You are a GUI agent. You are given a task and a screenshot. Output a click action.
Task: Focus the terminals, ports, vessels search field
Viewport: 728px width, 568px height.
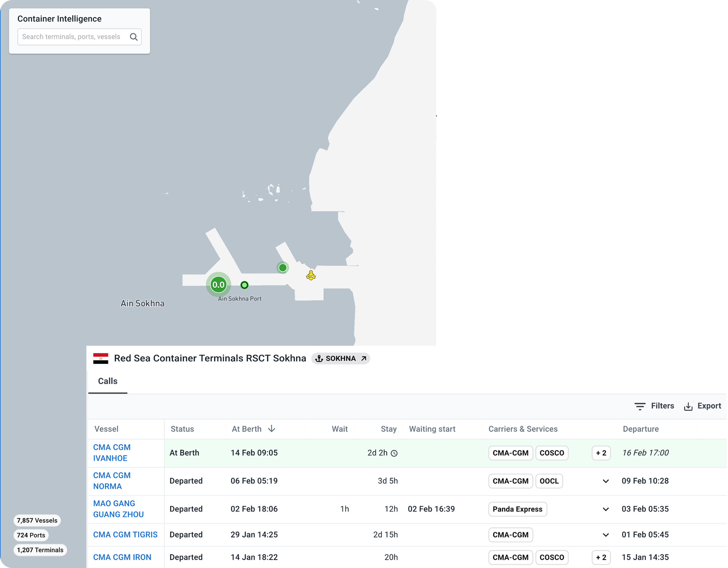pyautogui.click(x=71, y=37)
